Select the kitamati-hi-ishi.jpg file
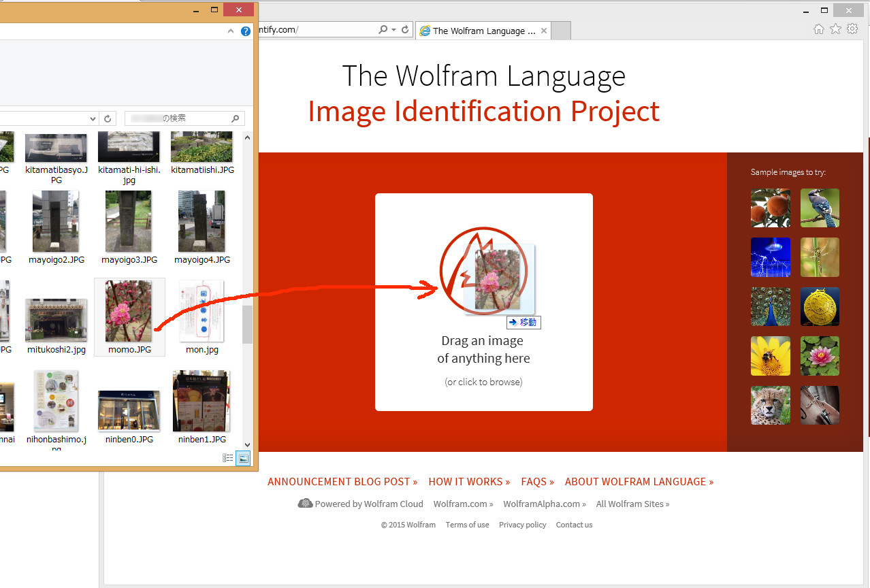 (x=129, y=159)
